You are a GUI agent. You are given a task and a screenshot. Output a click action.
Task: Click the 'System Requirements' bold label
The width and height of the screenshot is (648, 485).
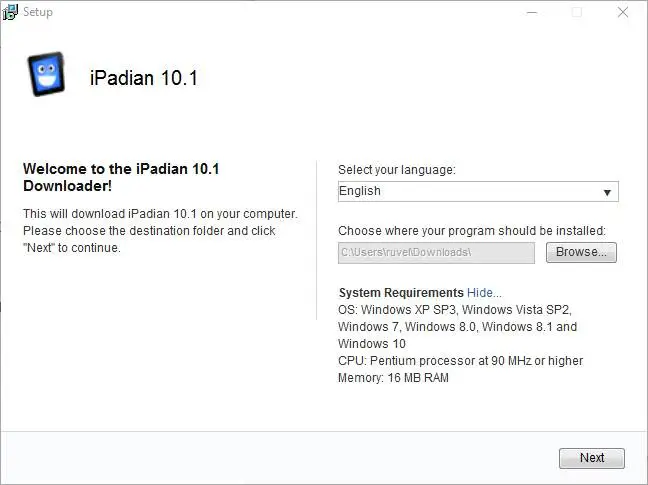(x=400, y=293)
